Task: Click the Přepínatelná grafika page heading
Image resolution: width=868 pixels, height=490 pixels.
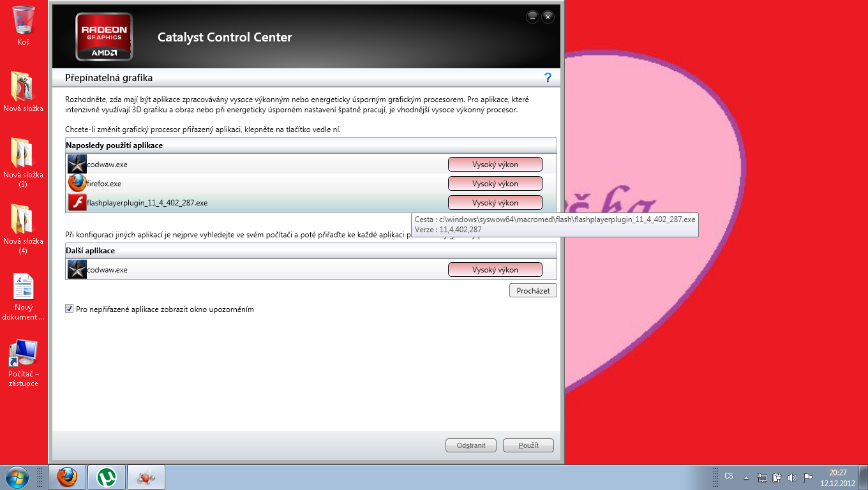Action: coord(108,78)
